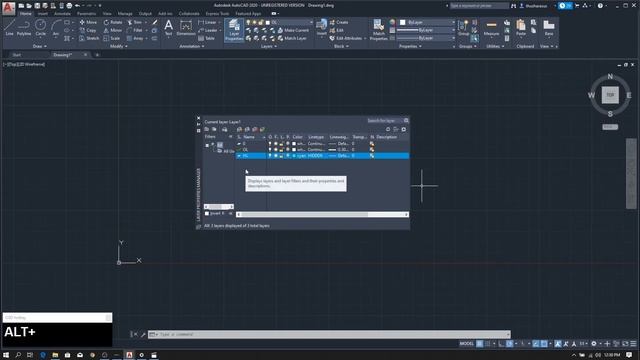Click Match Properties tool

379,30
